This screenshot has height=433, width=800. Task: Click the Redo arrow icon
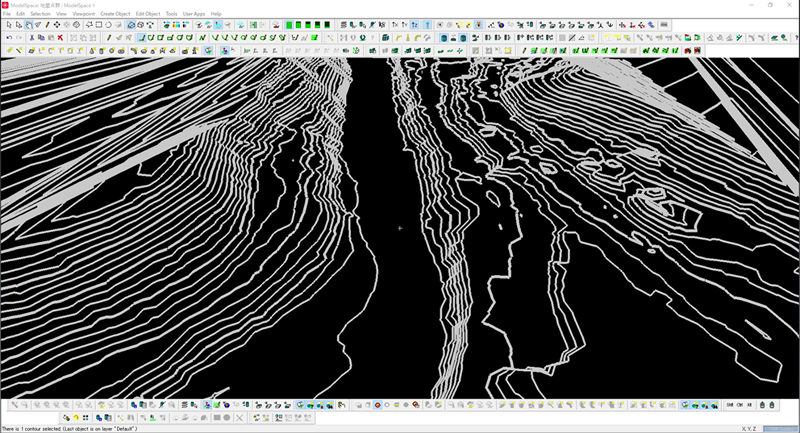pyautogui.click(x=19, y=37)
